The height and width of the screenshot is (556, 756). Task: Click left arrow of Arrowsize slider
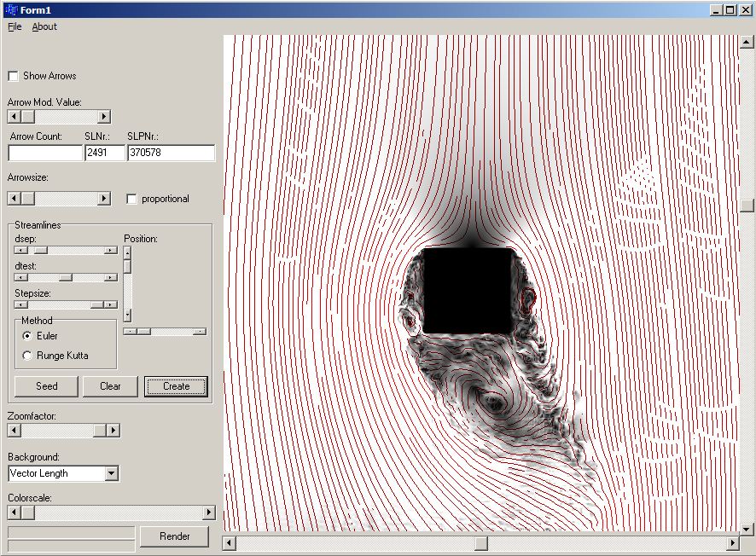tap(14, 199)
